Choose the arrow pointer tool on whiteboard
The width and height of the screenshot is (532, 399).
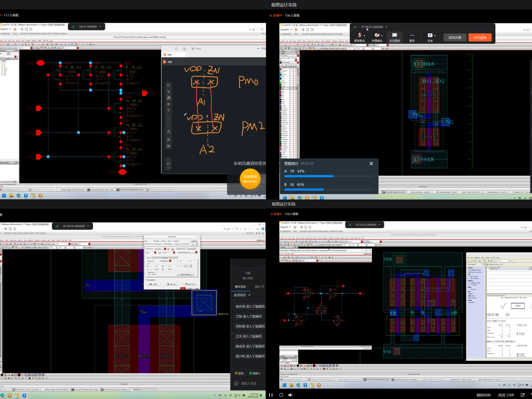pos(169,91)
